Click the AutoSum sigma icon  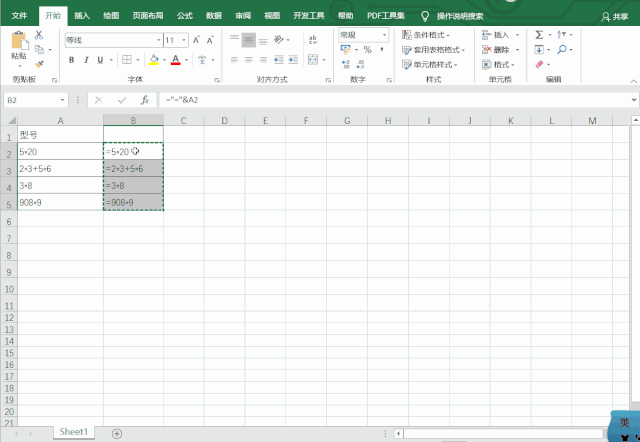(539, 35)
